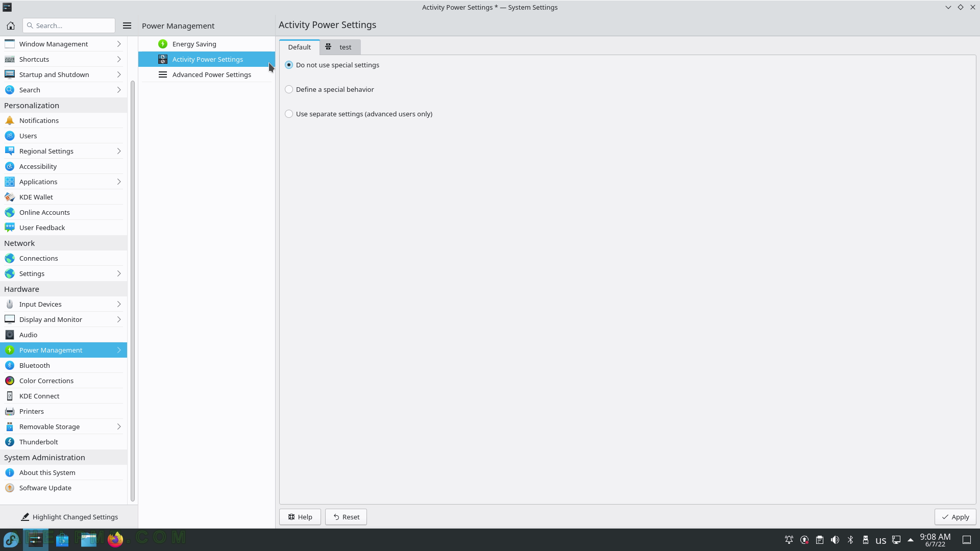Screen dimensions: 980x551
Task: Click the Color Corrections icon
Action: pos(10,381)
